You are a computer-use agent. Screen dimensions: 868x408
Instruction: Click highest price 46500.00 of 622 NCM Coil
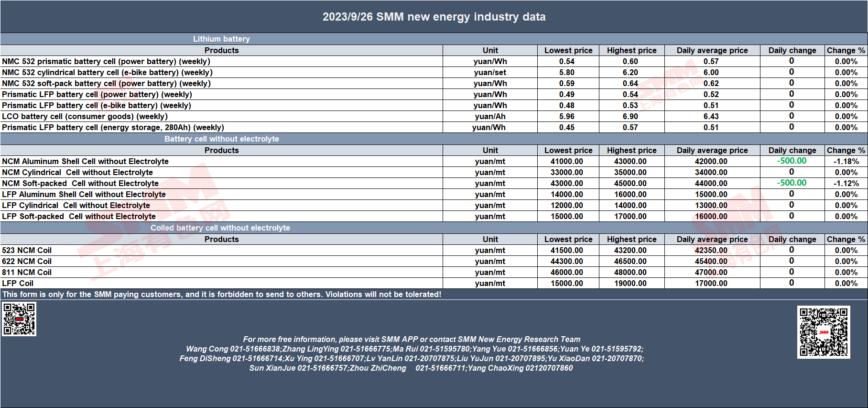click(630, 261)
